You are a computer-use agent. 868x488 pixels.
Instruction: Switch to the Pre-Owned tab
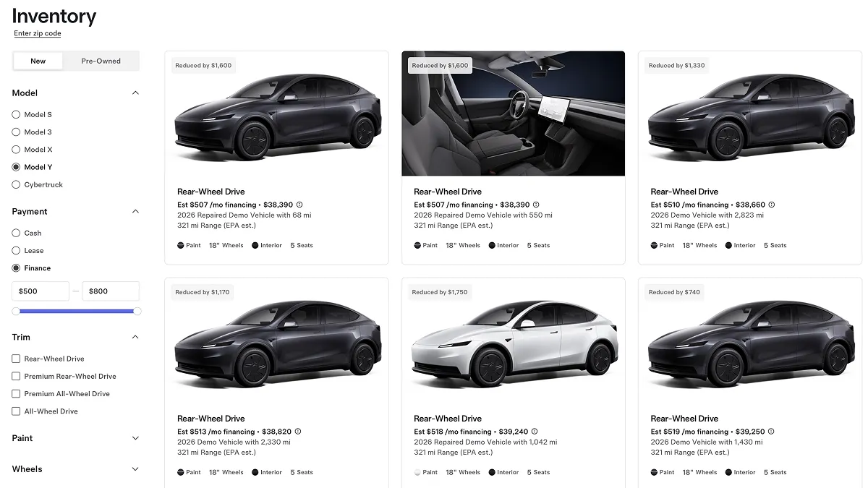pos(101,61)
